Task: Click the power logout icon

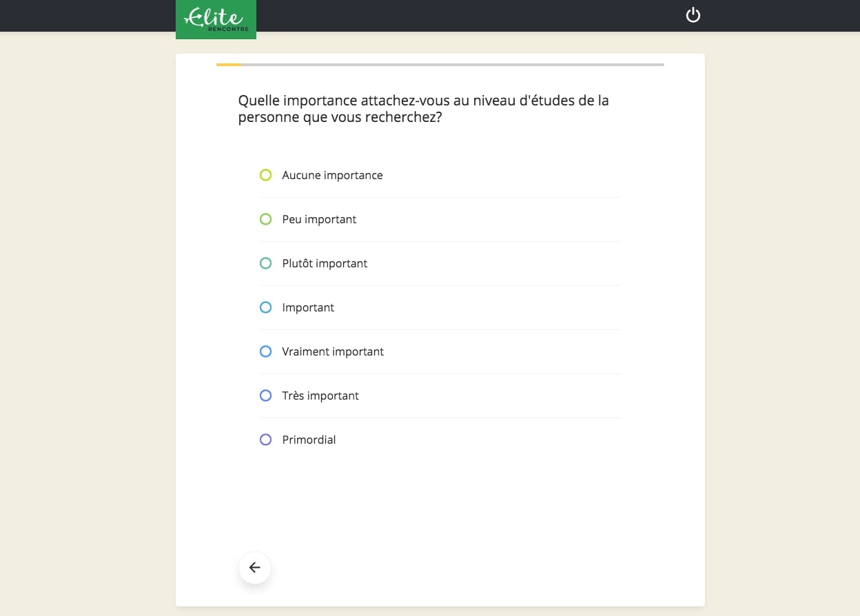Action: (693, 15)
